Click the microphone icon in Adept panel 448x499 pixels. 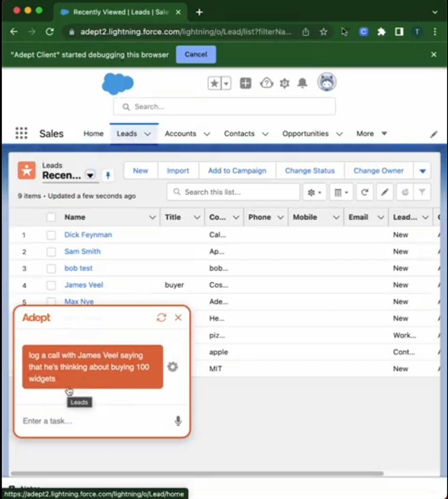[x=178, y=421]
